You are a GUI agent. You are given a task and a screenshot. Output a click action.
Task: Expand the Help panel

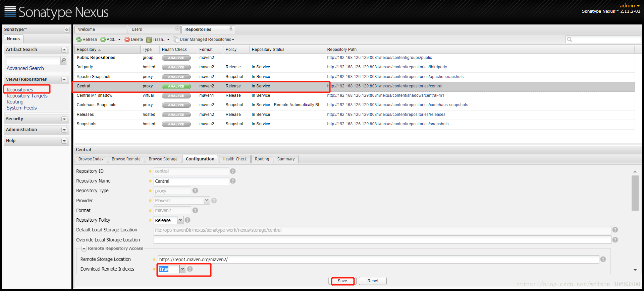point(64,141)
